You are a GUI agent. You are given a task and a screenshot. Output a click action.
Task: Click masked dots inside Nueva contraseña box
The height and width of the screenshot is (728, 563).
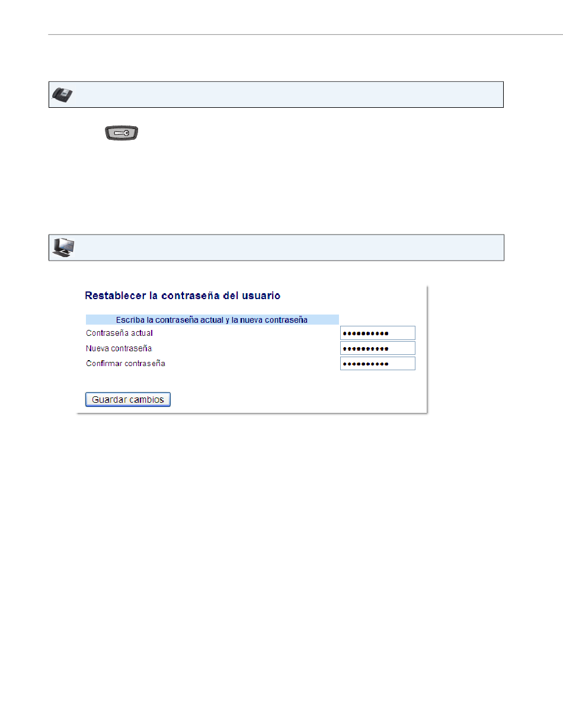tap(366, 349)
